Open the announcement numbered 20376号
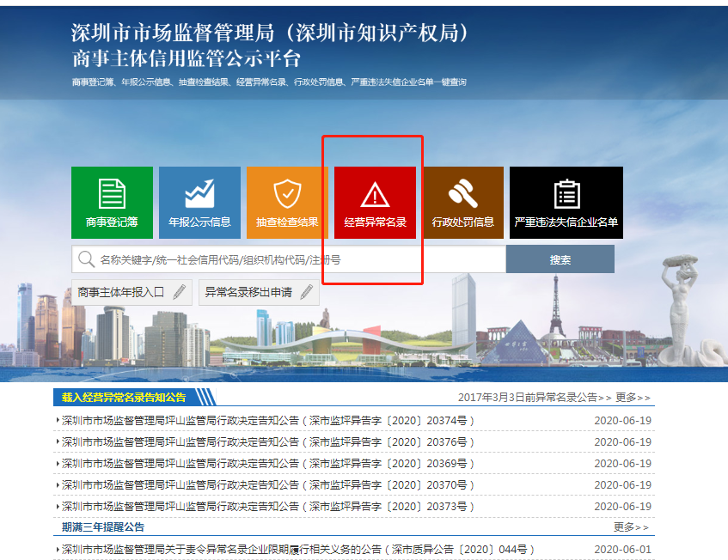This screenshot has height=560, width=728. tap(267, 442)
